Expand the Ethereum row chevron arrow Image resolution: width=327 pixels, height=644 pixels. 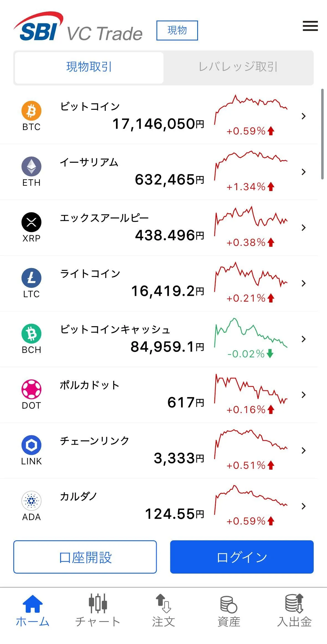coord(304,172)
